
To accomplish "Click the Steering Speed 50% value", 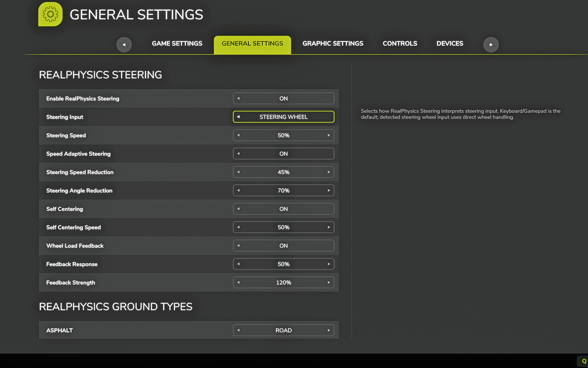I will pos(284,135).
